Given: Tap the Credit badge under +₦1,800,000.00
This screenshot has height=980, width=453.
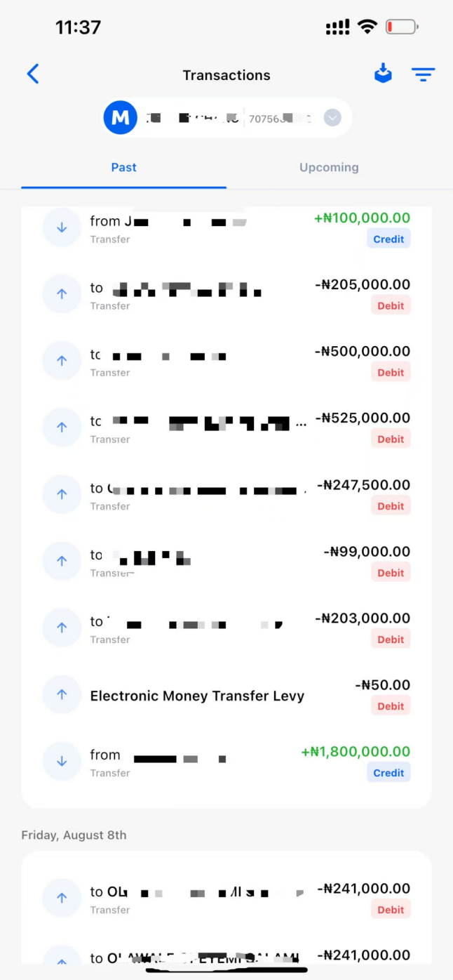Looking at the screenshot, I should point(388,773).
